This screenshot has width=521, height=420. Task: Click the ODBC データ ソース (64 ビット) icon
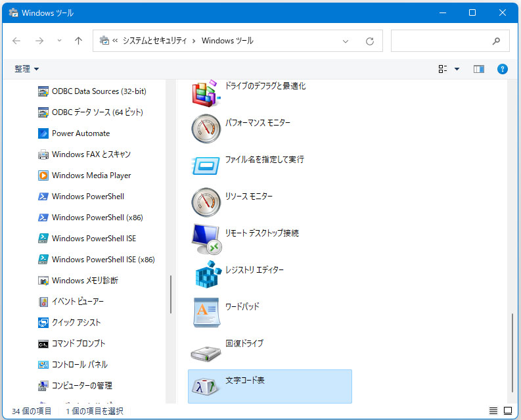click(43, 112)
